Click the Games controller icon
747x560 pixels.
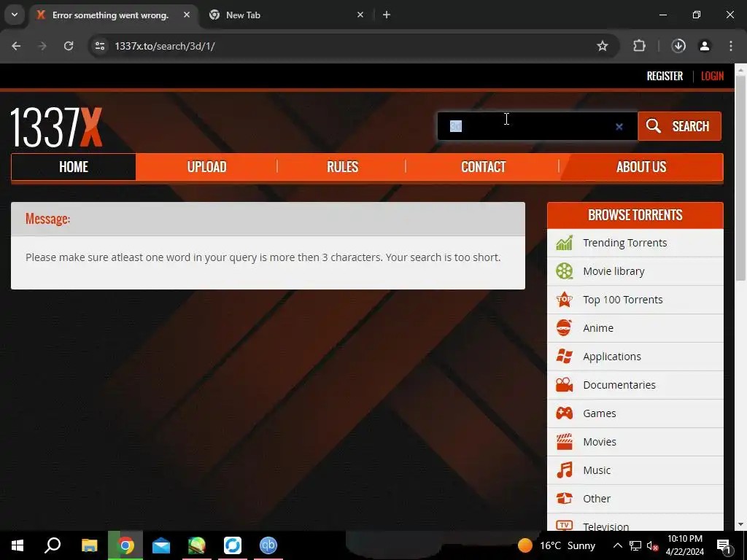coord(564,413)
